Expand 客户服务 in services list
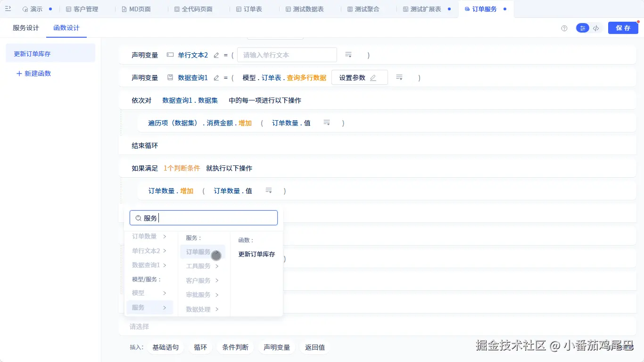Screen dimensions: 644x362 pyautogui.click(x=202, y=280)
